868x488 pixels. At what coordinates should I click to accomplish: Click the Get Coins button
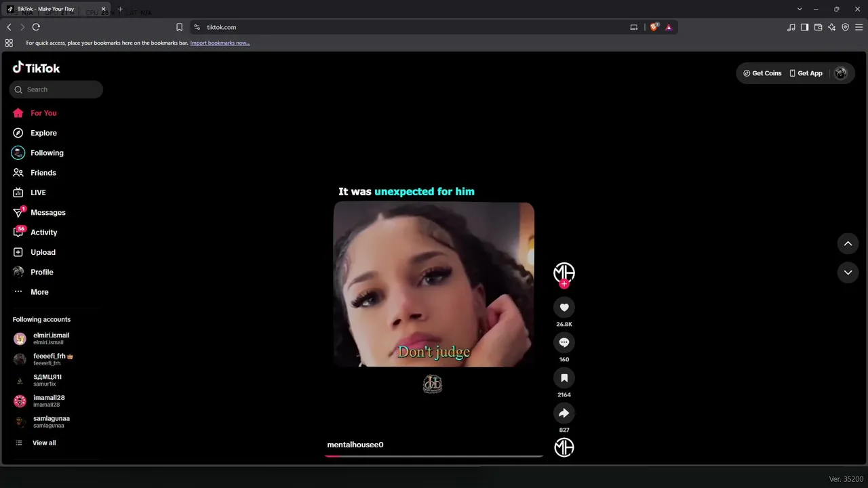tap(762, 73)
